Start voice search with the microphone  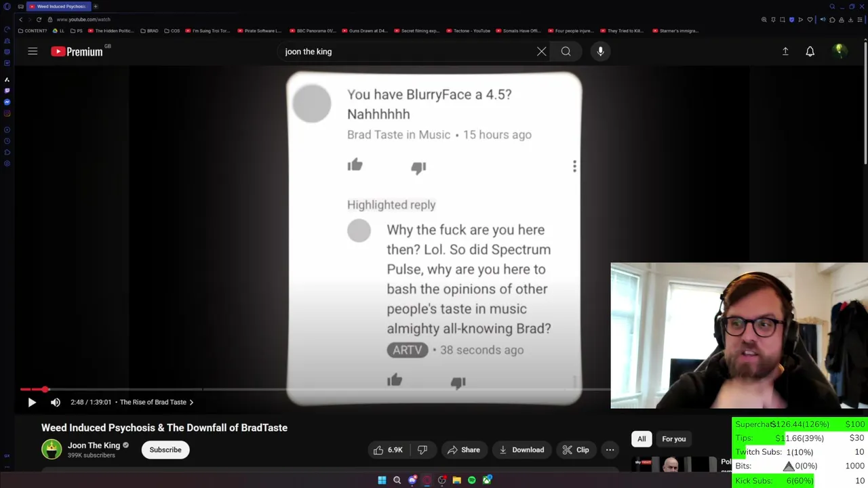600,52
